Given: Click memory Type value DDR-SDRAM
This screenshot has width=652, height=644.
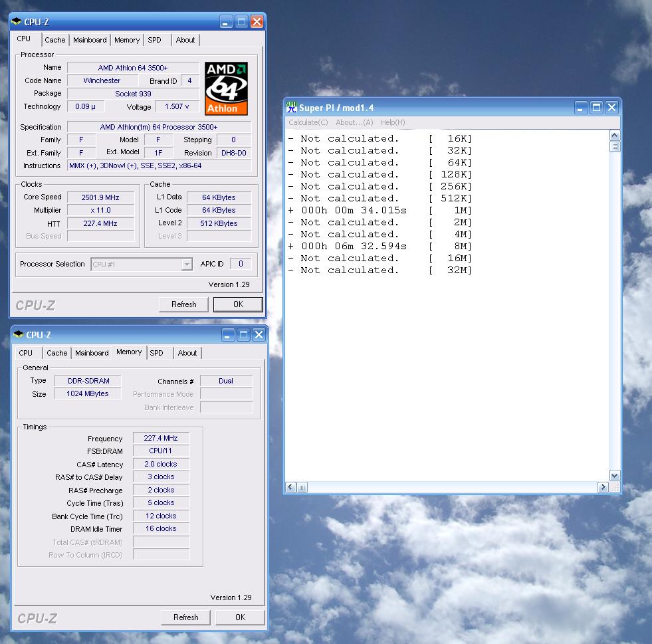Looking at the screenshot, I should pos(88,381).
